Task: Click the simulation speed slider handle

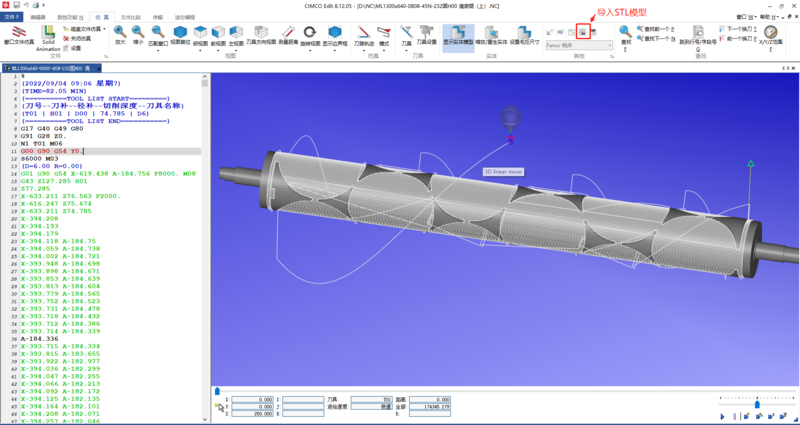Action: point(757,405)
